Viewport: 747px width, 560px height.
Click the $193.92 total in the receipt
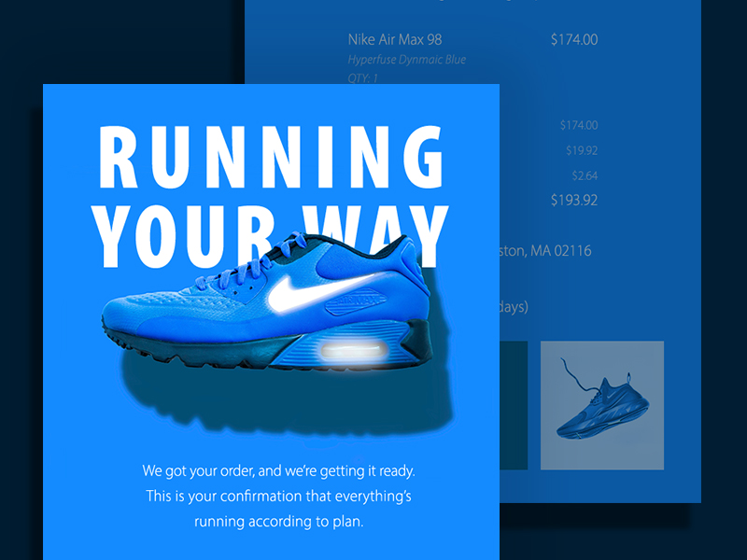pyautogui.click(x=574, y=200)
